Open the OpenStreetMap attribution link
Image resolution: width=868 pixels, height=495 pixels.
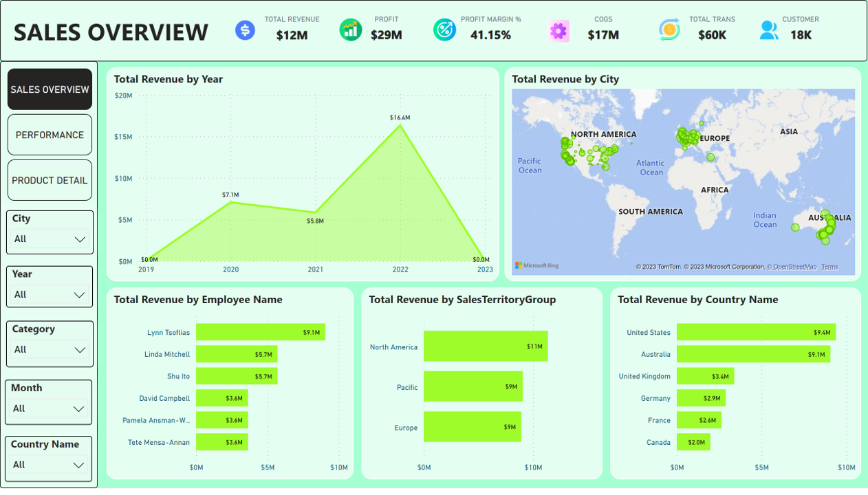click(792, 267)
